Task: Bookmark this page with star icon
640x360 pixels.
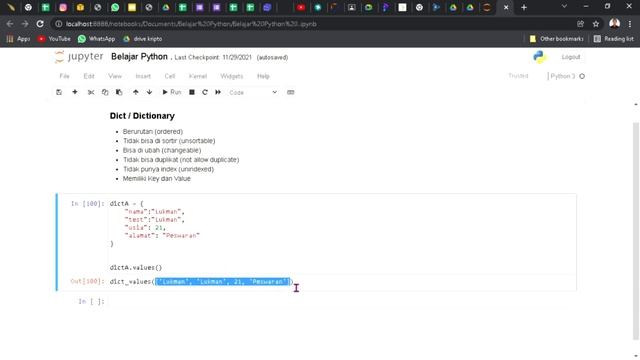Action: [x=596, y=24]
